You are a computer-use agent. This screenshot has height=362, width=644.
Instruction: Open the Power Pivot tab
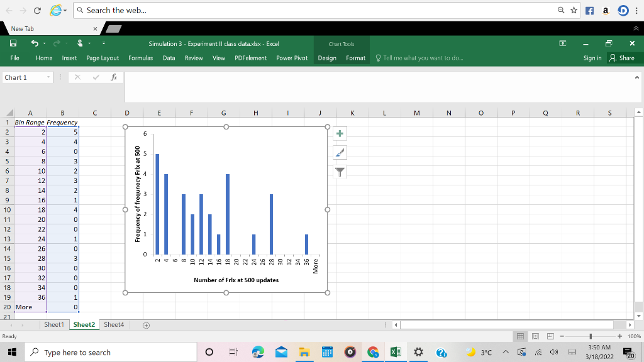pyautogui.click(x=292, y=58)
